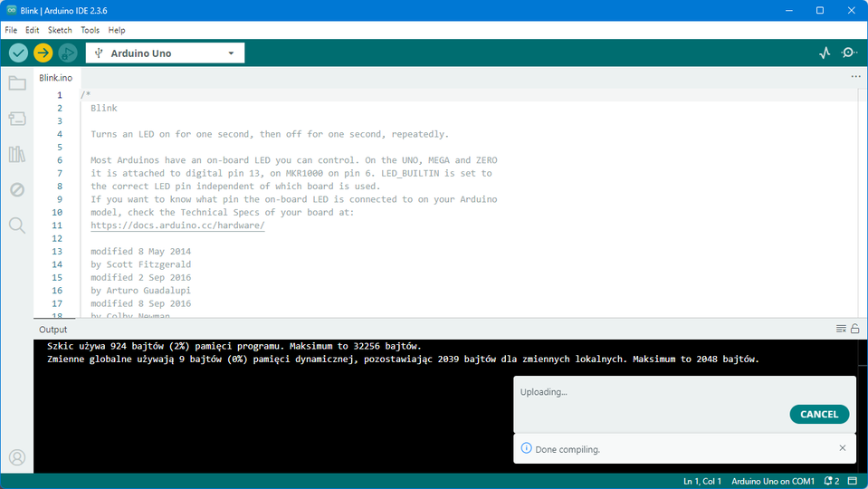Open notifications bell showing 2
Image resolution: width=868 pixels, height=489 pixels.
(832, 481)
